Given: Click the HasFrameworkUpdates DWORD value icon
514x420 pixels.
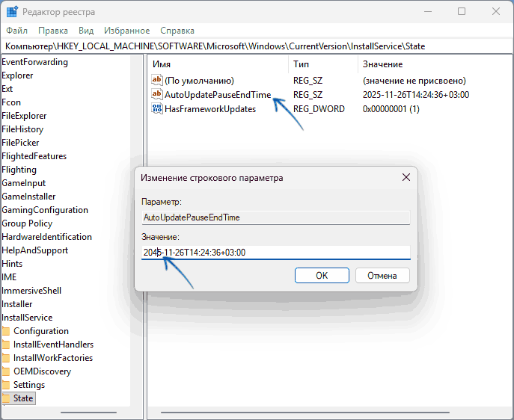Looking at the screenshot, I should coord(156,109).
